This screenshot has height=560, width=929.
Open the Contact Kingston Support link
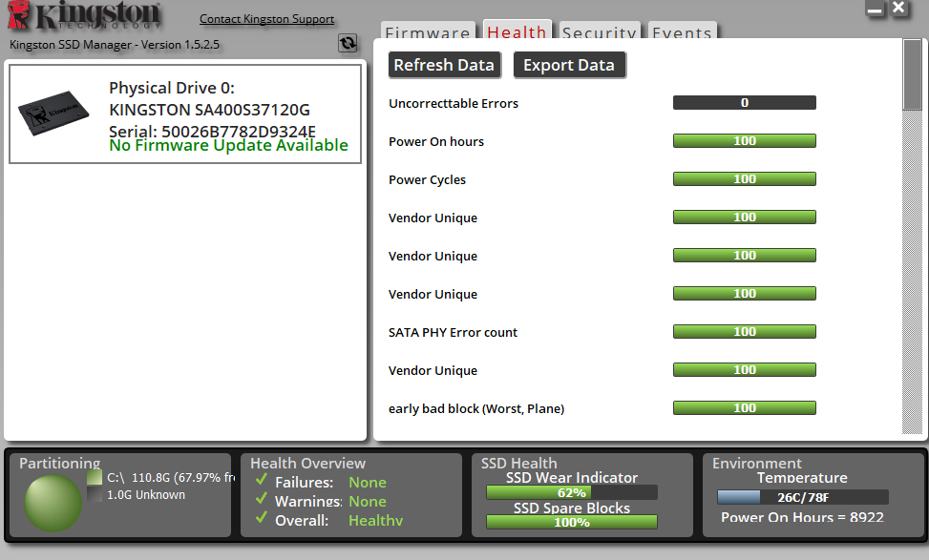click(x=266, y=19)
